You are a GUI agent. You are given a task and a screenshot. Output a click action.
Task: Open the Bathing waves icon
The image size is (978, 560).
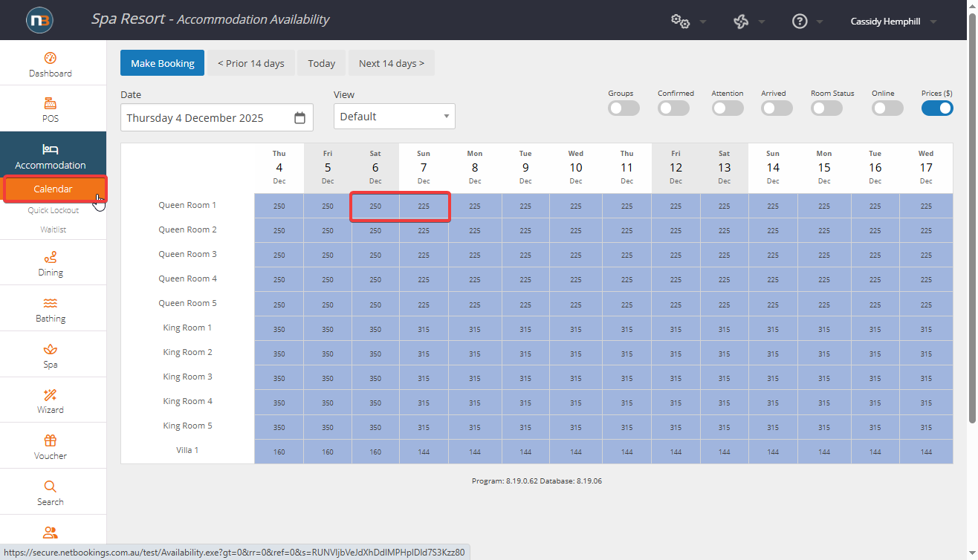click(x=51, y=304)
